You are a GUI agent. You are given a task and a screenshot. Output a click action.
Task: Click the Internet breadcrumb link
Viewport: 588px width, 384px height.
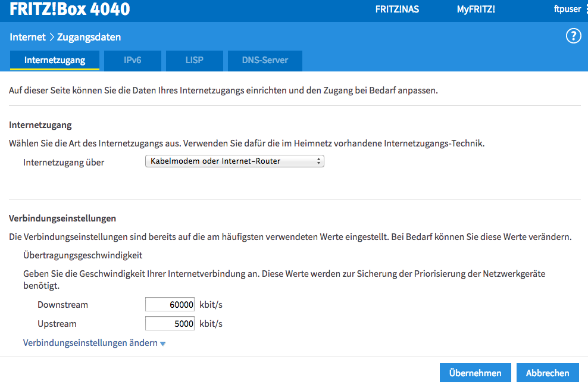coord(27,36)
